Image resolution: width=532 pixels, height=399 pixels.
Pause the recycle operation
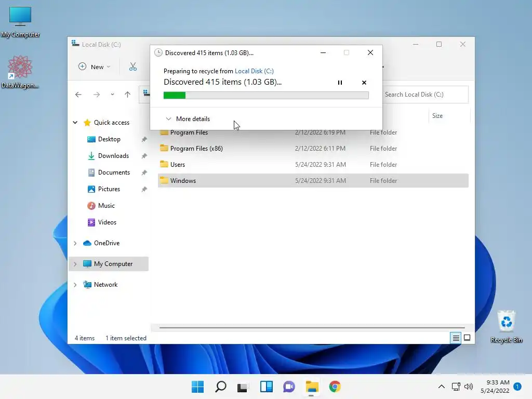(340, 83)
